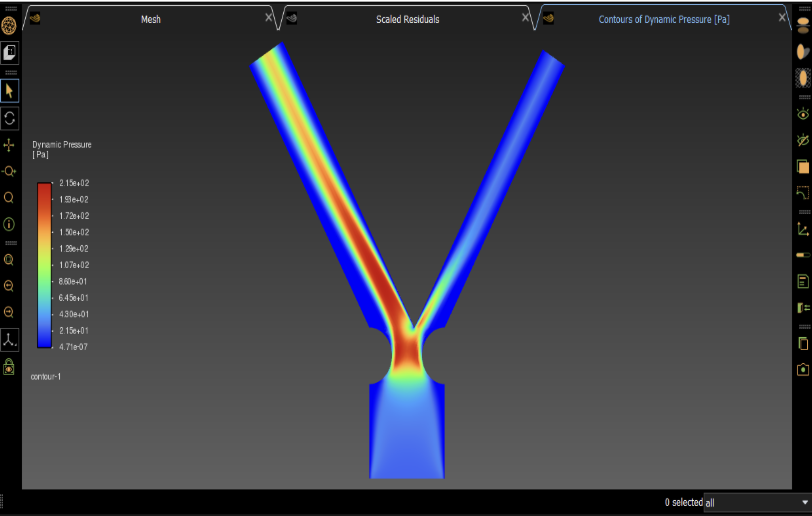Select Contours of Dynamic Pressure tab
This screenshot has width=812, height=516.
(x=664, y=19)
